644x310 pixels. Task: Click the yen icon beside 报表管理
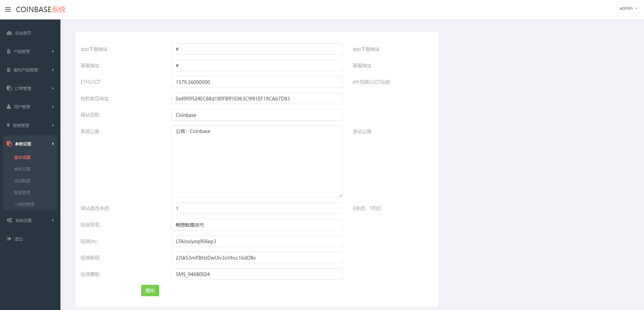pos(8,125)
